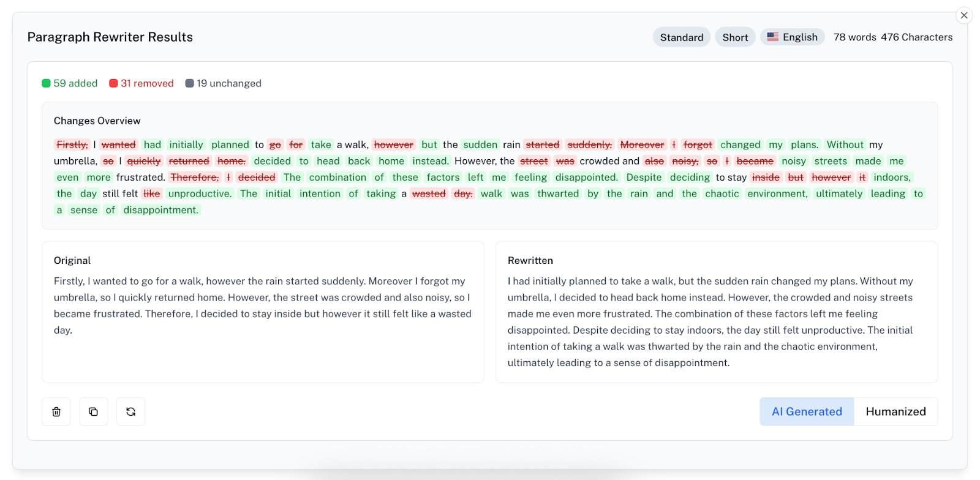This screenshot has width=980, height=480.
Task: Click the Original panel text
Action: (262, 305)
